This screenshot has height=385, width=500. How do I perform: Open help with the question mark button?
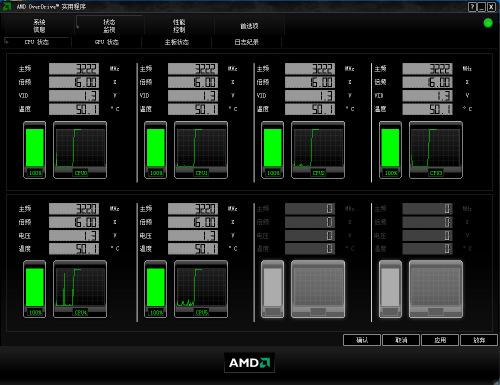click(472, 7)
